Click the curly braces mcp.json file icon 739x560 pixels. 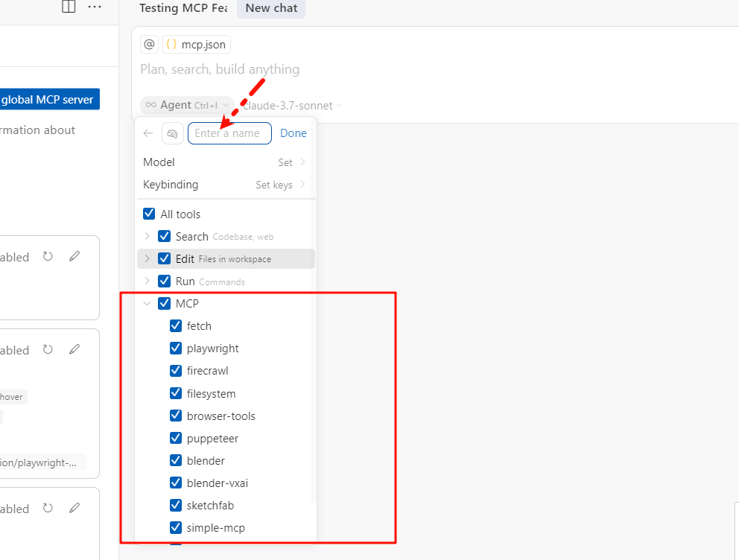(171, 44)
